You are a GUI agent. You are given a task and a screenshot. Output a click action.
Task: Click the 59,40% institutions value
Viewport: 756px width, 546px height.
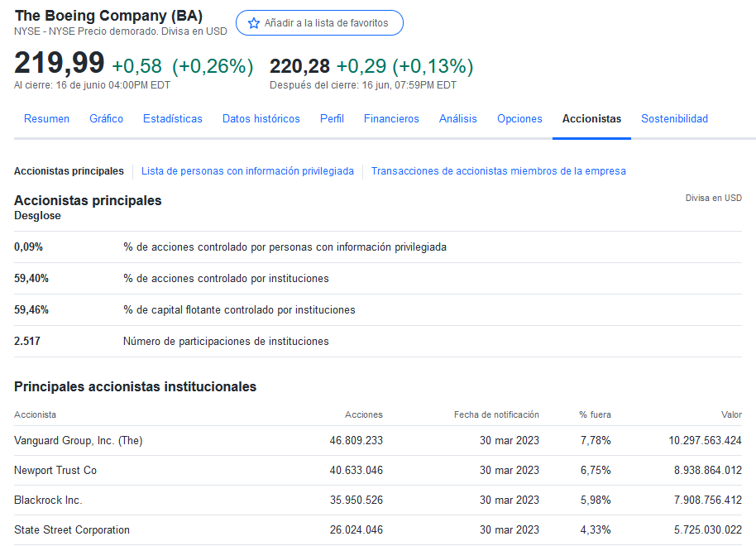pyautogui.click(x=31, y=278)
